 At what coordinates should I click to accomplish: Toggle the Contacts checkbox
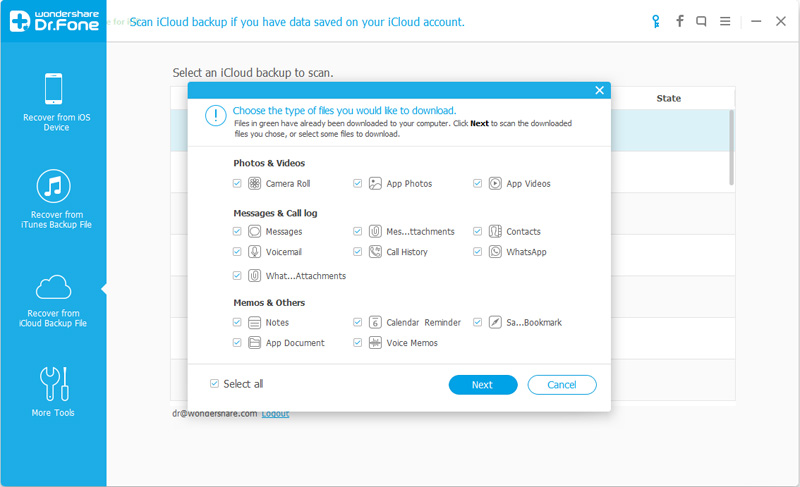coord(477,231)
